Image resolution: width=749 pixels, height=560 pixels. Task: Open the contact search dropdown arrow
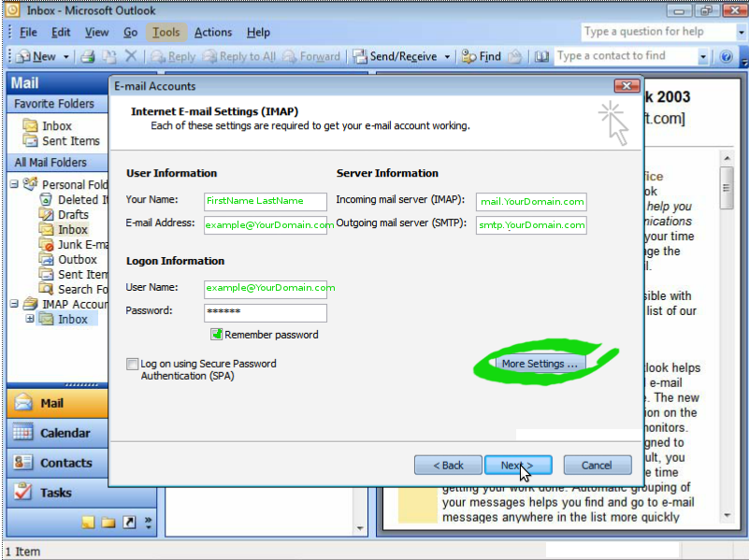click(702, 57)
